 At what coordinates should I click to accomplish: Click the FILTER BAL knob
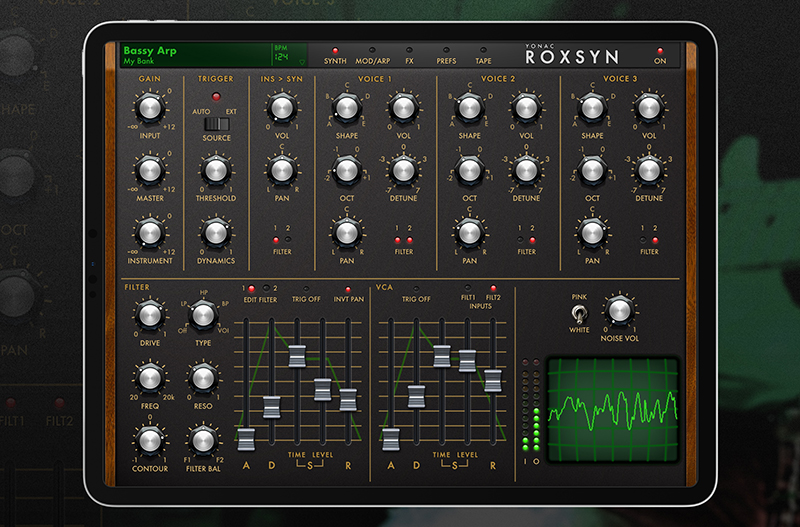click(x=203, y=441)
